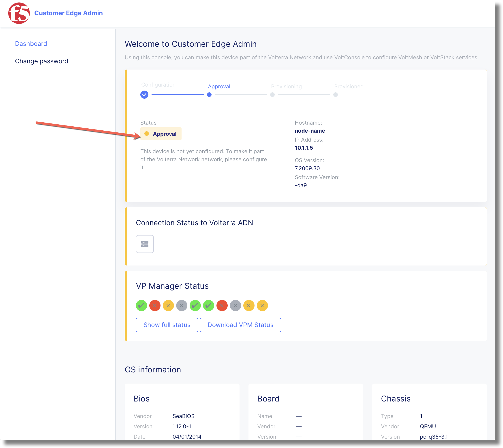The height and width of the screenshot is (448, 503).
Task: Click the Show full status button
Action: pos(167,325)
